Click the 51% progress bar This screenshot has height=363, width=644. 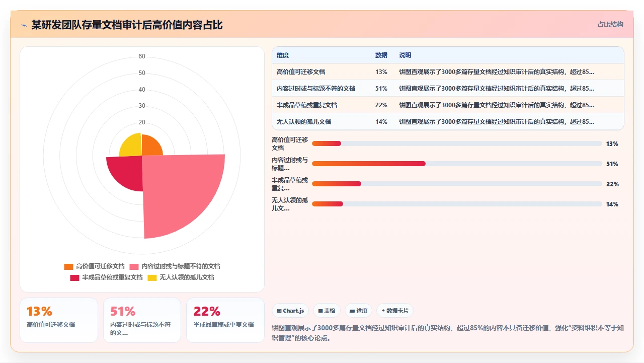tap(457, 164)
